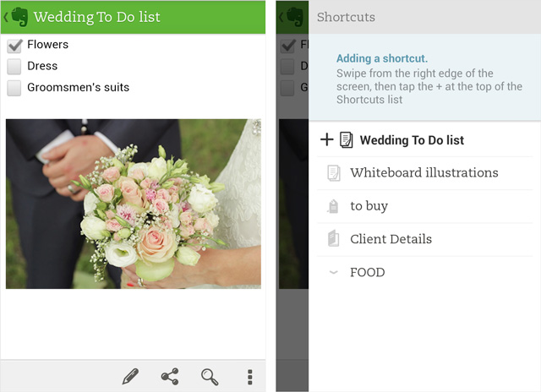The width and height of the screenshot is (541, 392).
Task: Uncheck the Flowers checkbox
Action: point(14,46)
